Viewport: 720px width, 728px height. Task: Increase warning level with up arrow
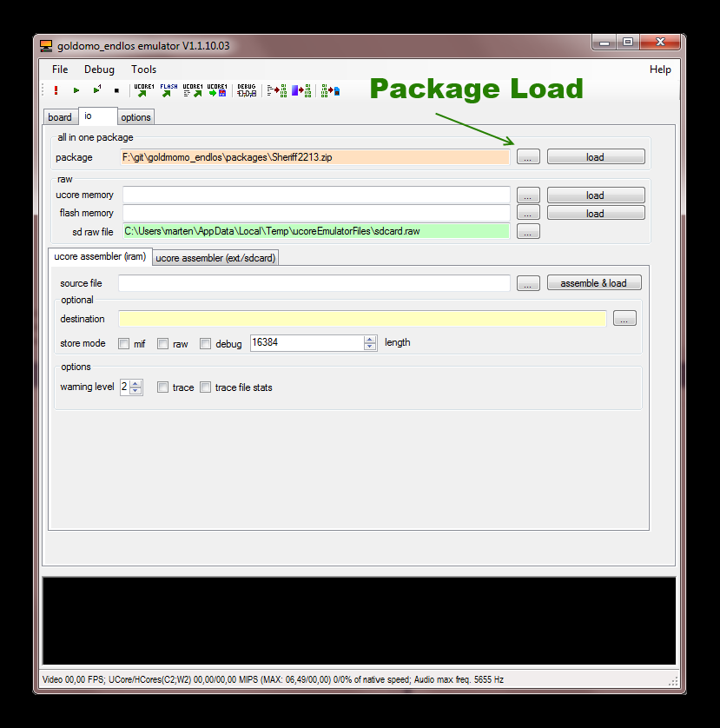[135, 383]
